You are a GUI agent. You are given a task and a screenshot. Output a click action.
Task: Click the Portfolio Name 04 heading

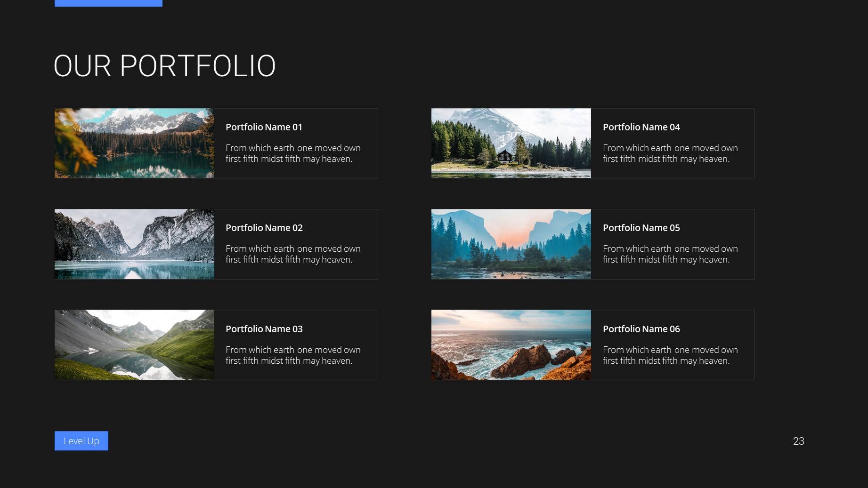click(641, 127)
